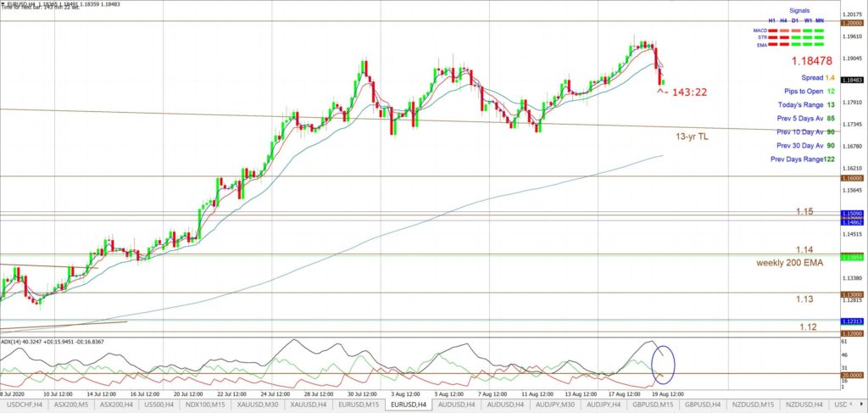
Task: Click the Prev 30 Day Av readout
Action: tap(805, 146)
